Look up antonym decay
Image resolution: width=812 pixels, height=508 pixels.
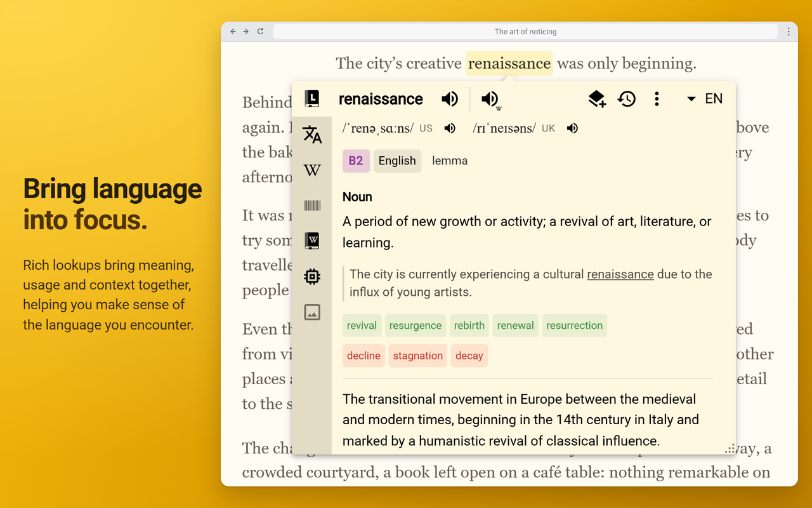point(469,356)
